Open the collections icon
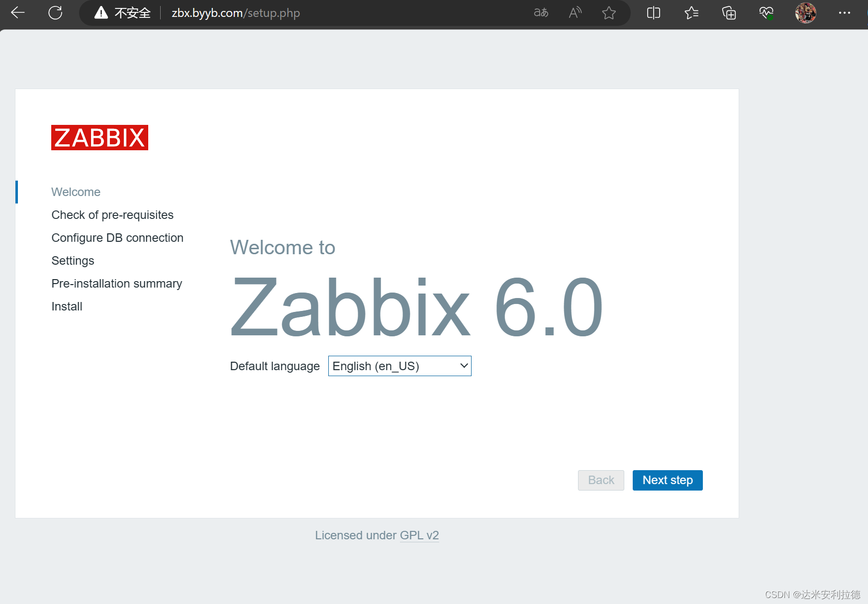The width and height of the screenshot is (868, 604). pos(729,13)
